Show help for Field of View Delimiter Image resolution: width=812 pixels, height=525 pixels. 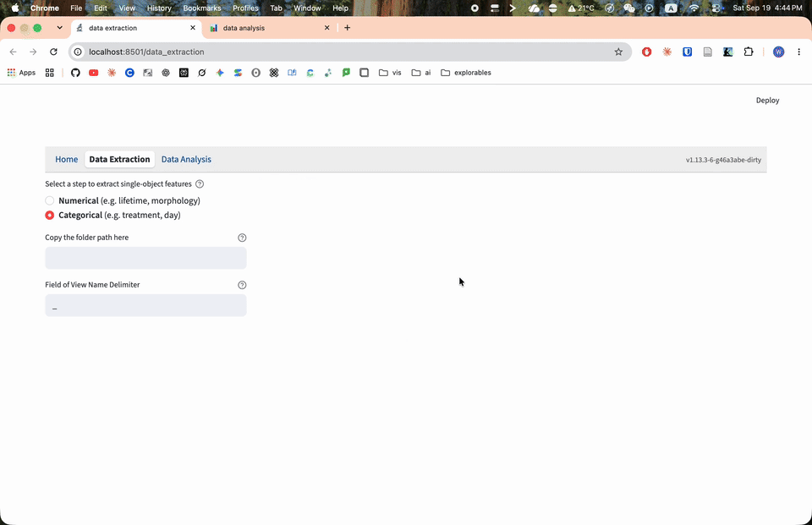point(242,285)
